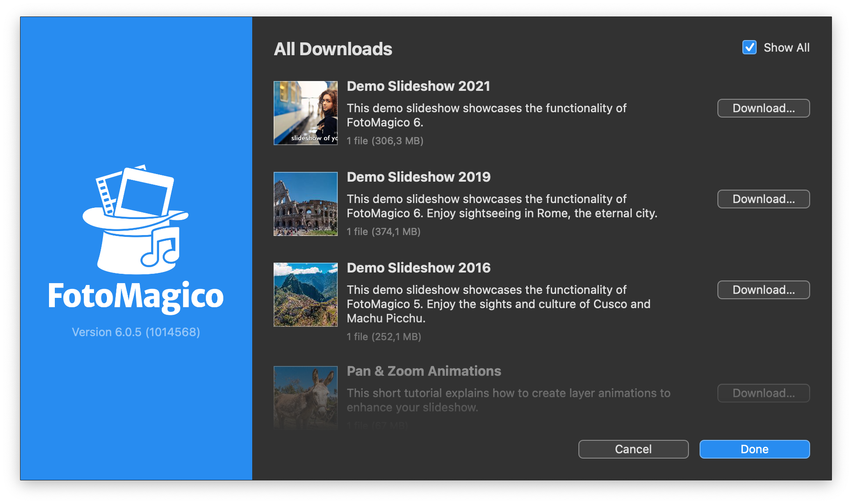This screenshot has height=504, width=852.
Task: Select the Demo Slideshow 2016 title
Action: coord(418,268)
